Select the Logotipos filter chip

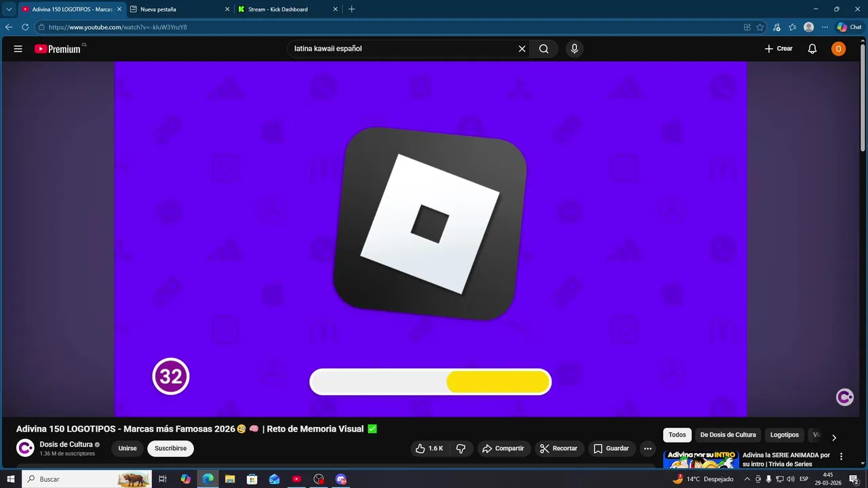(x=785, y=435)
